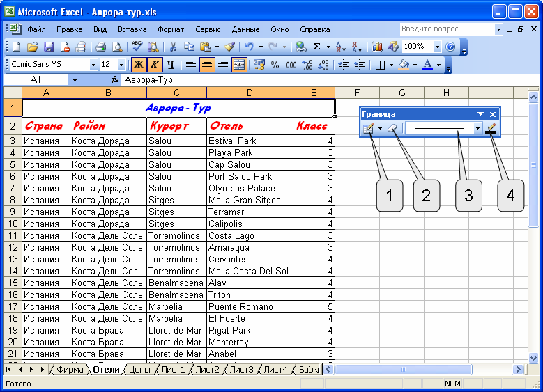Click the Line Color pencil in Граница toolbar
543x392 pixels.
[x=491, y=129]
